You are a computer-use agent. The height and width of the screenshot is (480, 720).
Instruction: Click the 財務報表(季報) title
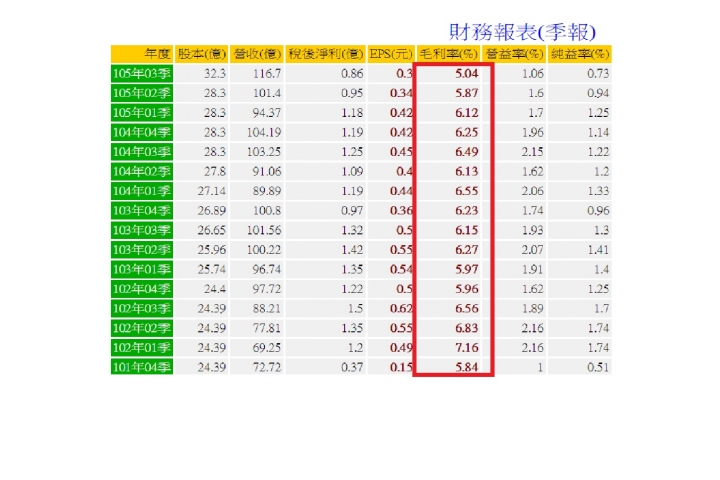pos(522,32)
